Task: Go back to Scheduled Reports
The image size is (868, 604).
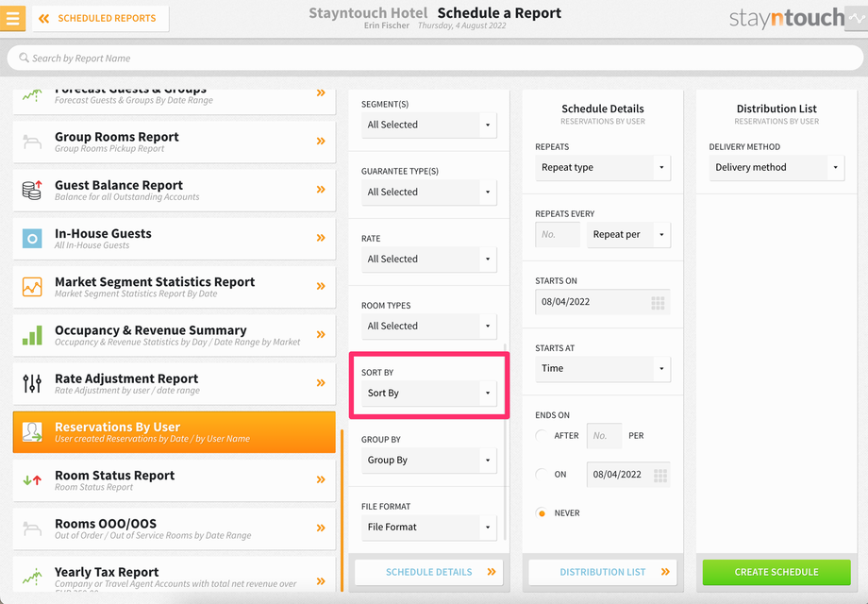Action: pyautogui.click(x=101, y=19)
